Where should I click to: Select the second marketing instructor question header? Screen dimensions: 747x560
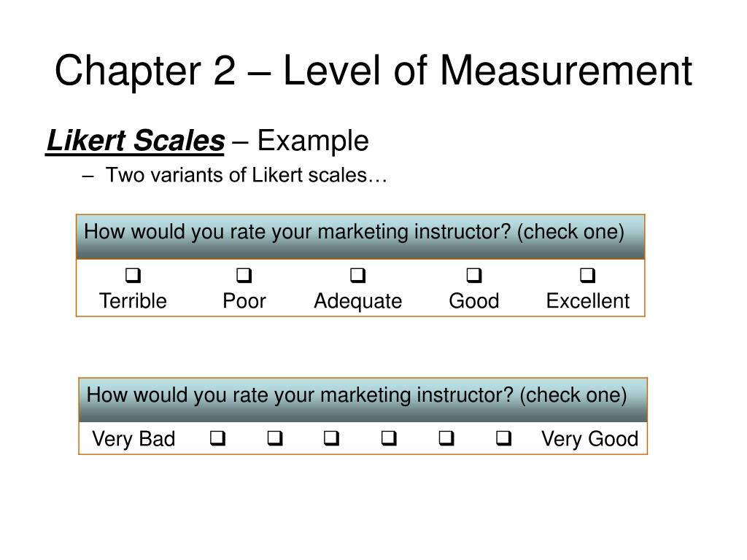pos(363,400)
